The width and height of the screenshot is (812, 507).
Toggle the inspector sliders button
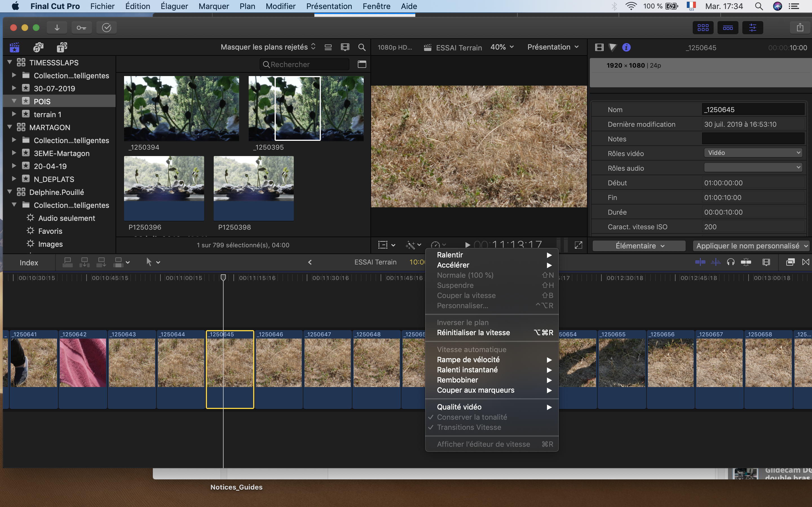click(753, 28)
